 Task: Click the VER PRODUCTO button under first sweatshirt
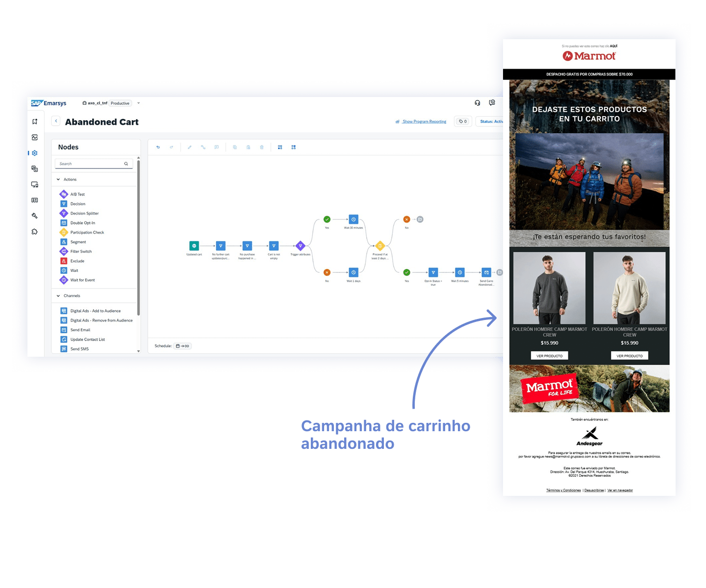click(549, 356)
